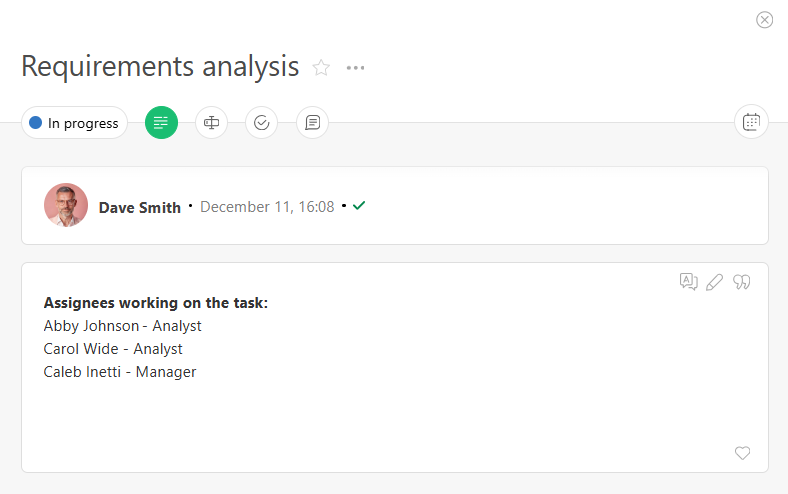Click the December 11, 16:08 timestamp
This screenshot has height=494, width=788.
[x=267, y=207]
